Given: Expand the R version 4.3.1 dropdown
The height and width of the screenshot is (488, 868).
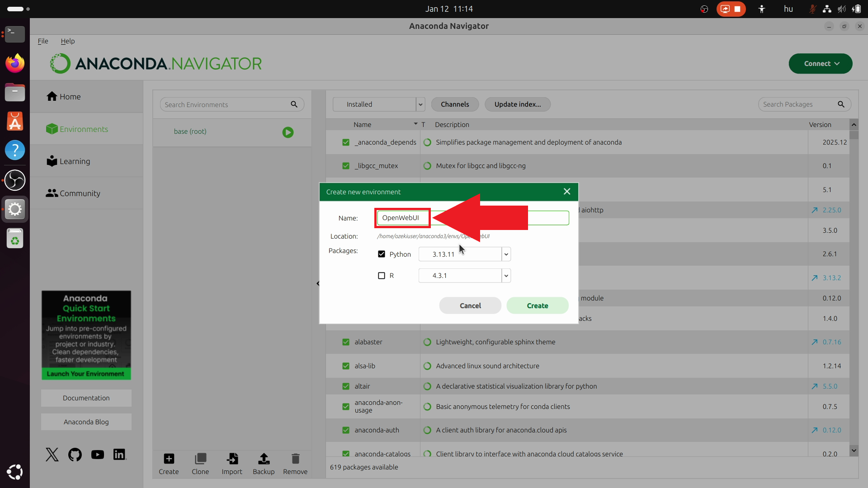Looking at the screenshot, I should click(506, 276).
